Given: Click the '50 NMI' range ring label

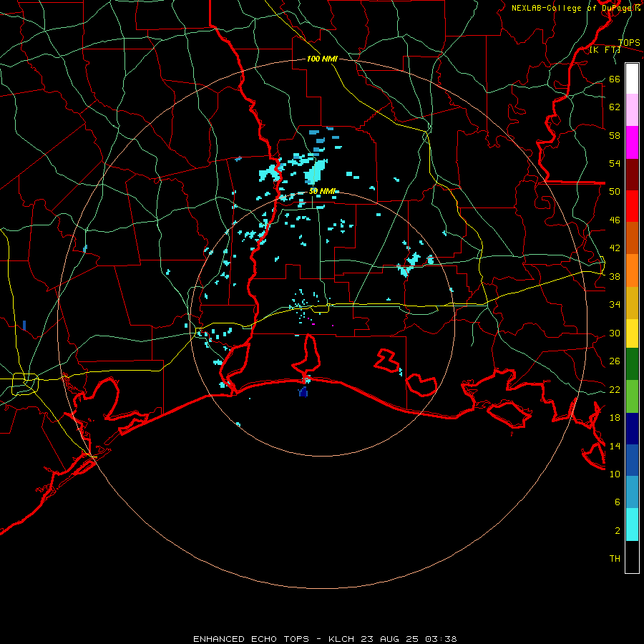Looking at the screenshot, I should coord(322,191).
